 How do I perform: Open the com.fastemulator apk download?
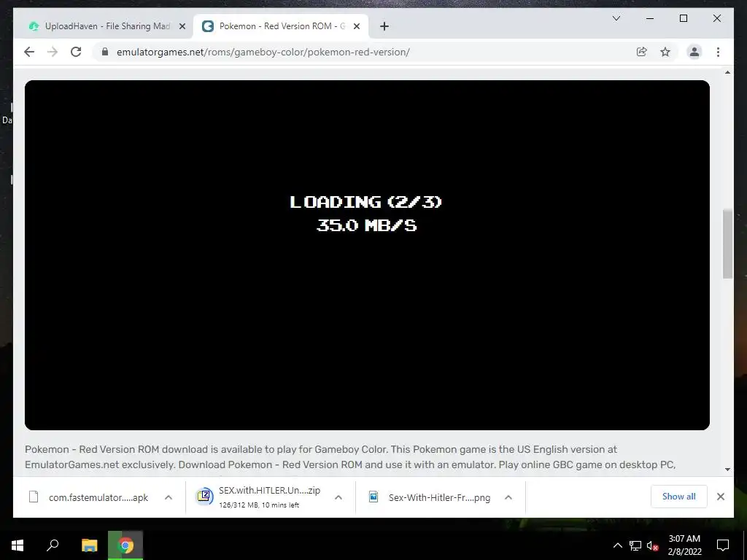(98, 497)
